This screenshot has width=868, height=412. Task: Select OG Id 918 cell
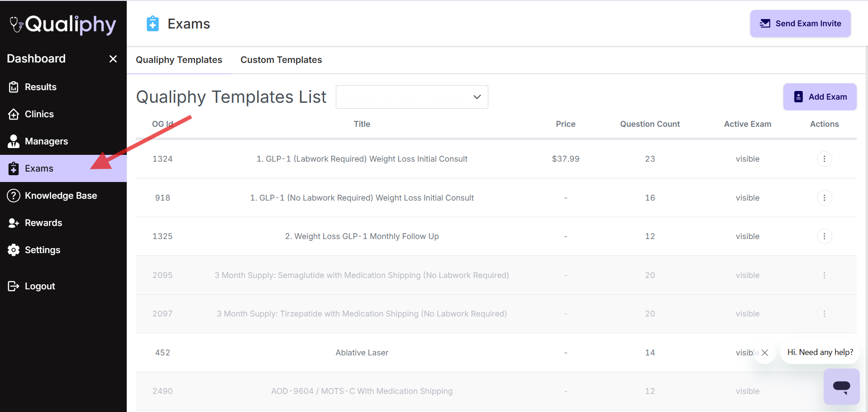tap(162, 198)
